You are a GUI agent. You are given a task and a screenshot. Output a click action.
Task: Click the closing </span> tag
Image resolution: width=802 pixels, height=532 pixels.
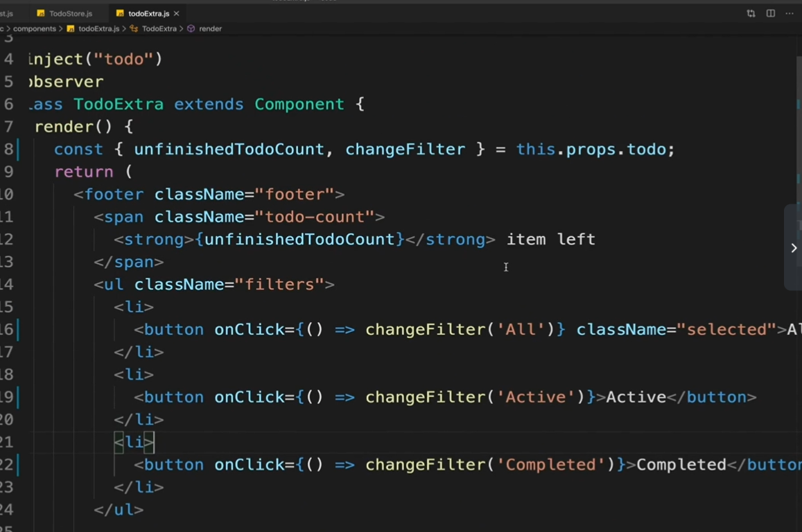click(x=128, y=262)
